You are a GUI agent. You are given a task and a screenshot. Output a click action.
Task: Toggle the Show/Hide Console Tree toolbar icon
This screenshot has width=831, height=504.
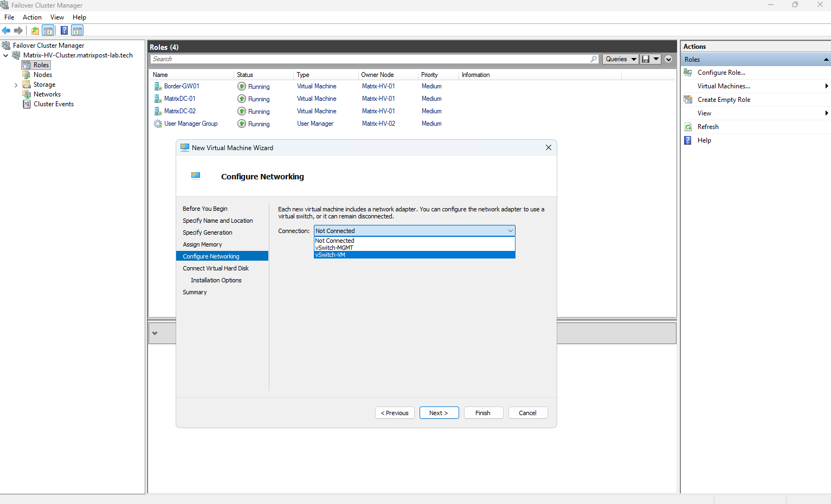point(48,30)
